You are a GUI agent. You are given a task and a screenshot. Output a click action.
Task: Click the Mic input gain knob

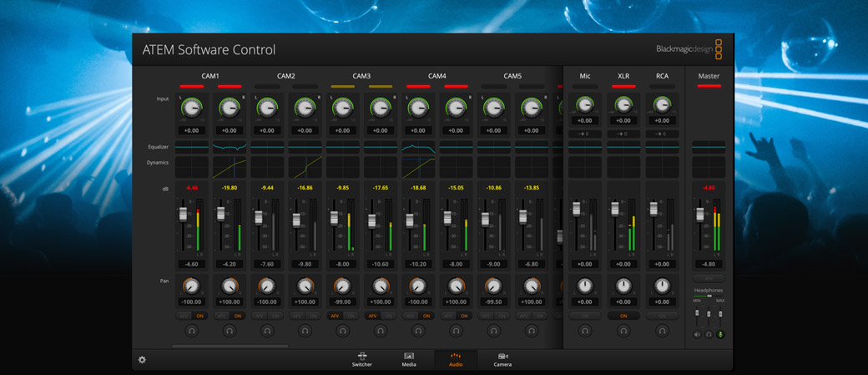585,105
